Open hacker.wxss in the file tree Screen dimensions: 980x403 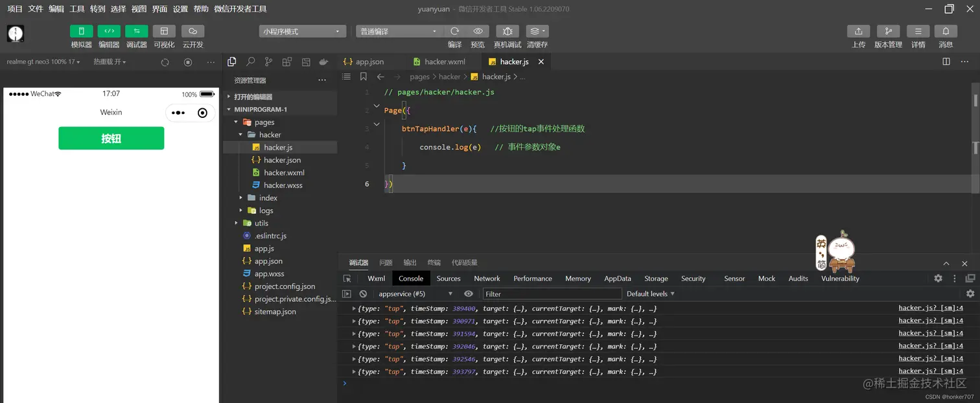[283, 185]
